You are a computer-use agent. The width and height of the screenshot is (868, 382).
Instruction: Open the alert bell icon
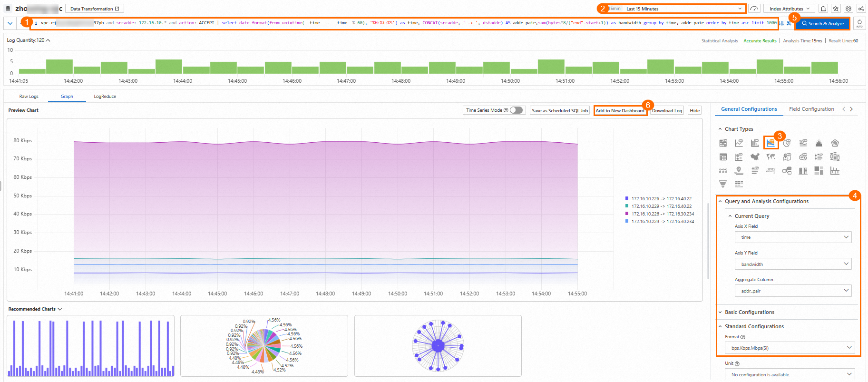click(x=823, y=9)
